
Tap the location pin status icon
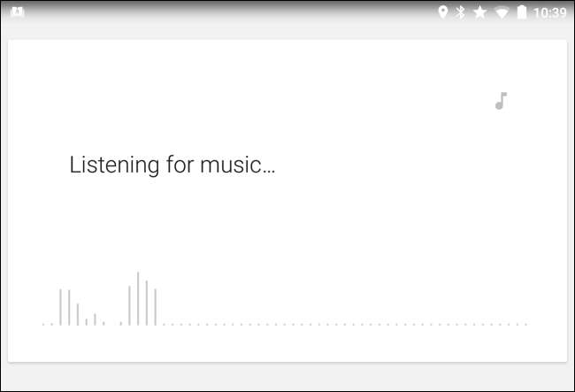point(442,12)
